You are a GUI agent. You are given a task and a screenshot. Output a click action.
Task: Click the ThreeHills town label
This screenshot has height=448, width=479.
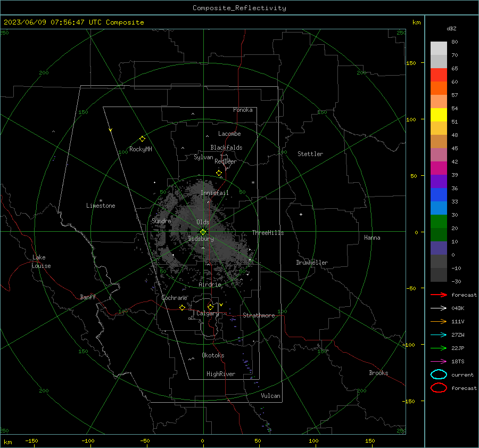268,233
